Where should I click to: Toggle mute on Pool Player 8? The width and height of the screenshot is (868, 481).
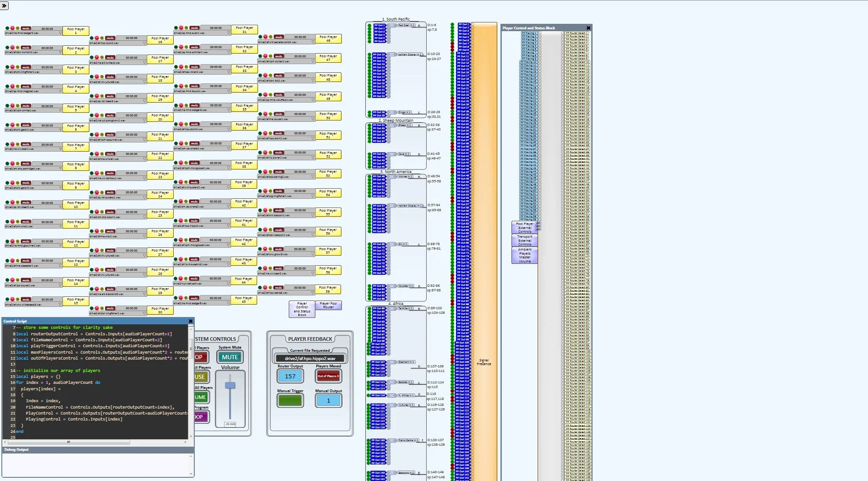tap(26, 164)
